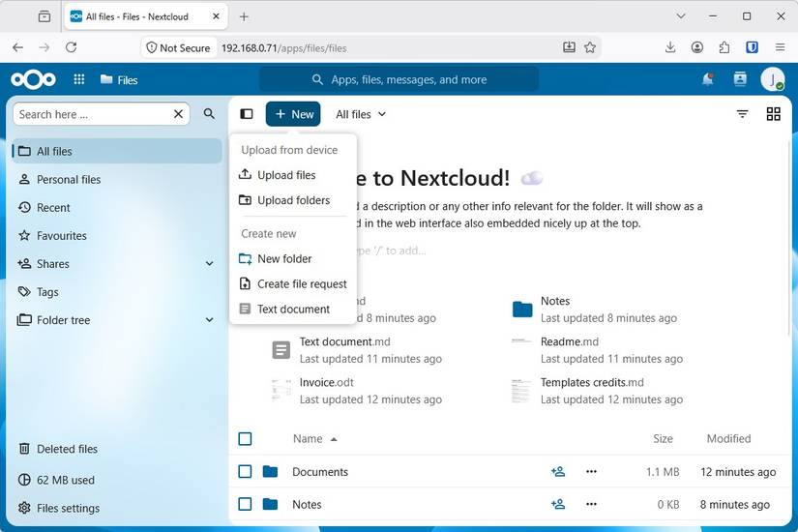The image size is (798, 532).
Task: Share the Notes folder
Action: click(x=558, y=505)
